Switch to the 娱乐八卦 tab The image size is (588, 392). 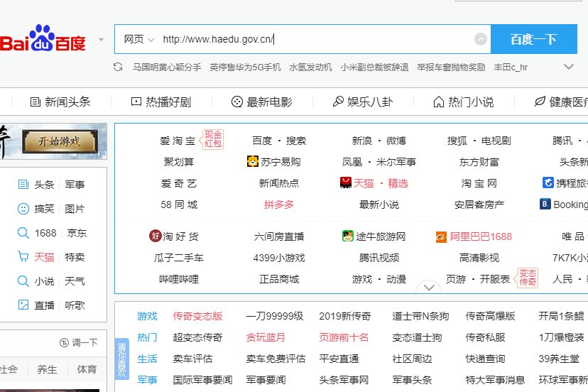[x=363, y=102]
